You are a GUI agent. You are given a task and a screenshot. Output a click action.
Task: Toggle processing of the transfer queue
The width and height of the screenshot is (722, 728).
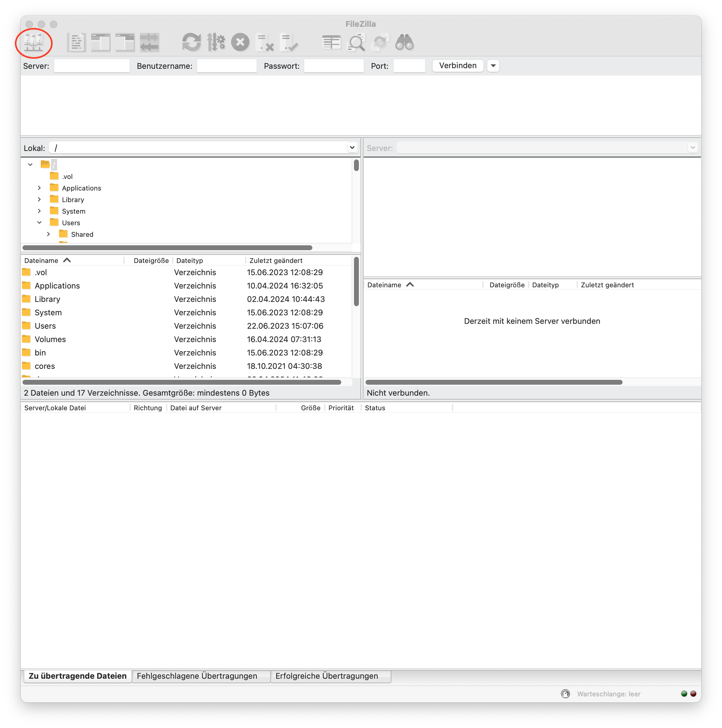pyautogui.click(x=216, y=42)
